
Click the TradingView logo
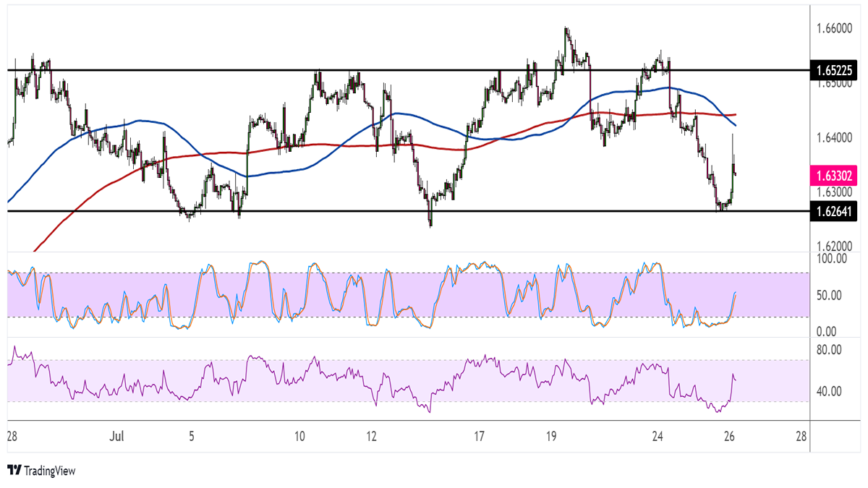point(41,471)
